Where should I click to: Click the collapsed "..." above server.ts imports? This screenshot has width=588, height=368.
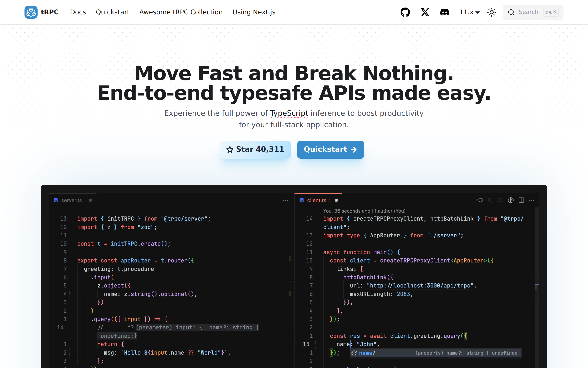click(x=79, y=210)
